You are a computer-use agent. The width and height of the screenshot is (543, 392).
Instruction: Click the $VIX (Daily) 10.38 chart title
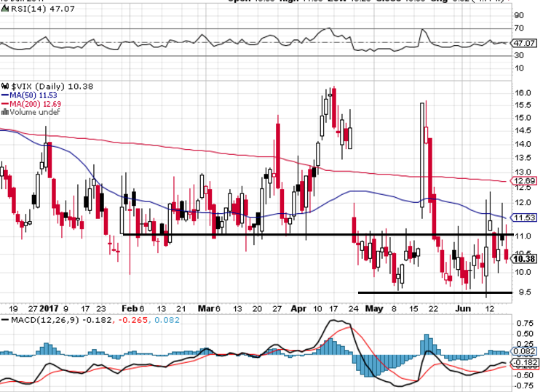coord(52,86)
